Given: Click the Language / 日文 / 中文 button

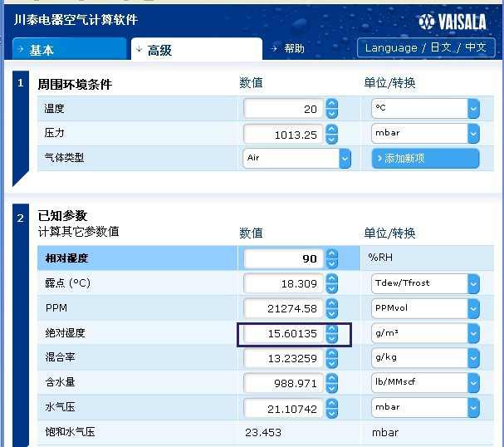Looking at the screenshot, I should click(x=425, y=47).
